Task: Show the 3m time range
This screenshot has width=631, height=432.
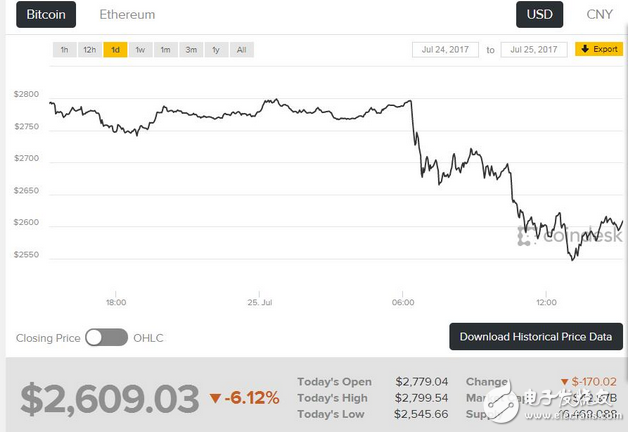Action: (x=191, y=49)
